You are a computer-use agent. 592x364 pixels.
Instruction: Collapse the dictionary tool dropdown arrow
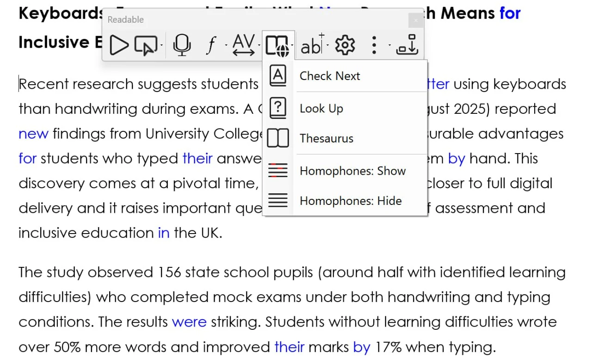(x=292, y=45)
